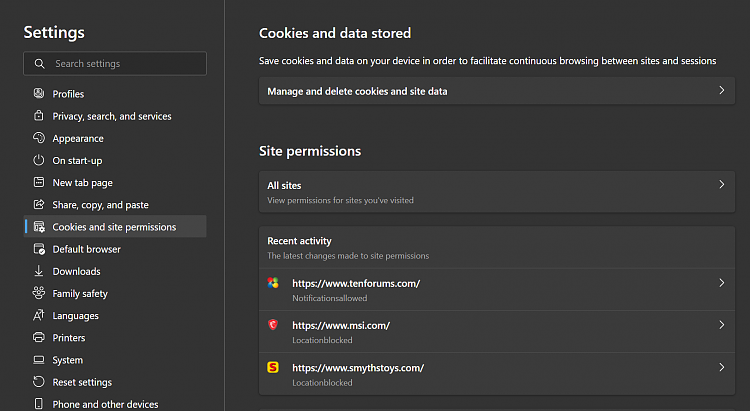Viewport: 750px width, 411px height.
Task: Expand msi.com permission chevron
Action: 722,325
